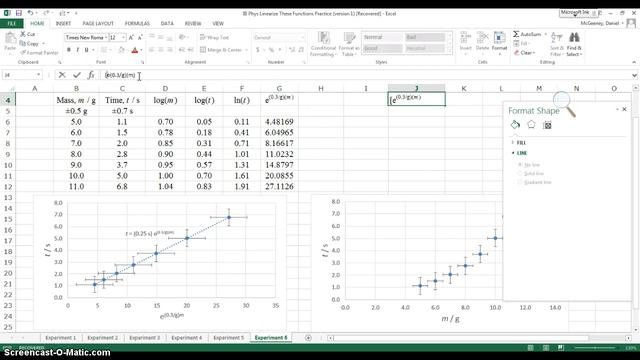The width and height of the screenshot is (640, 360).
Task: Open the Number format General dropdown
Action: pos(302,38)
